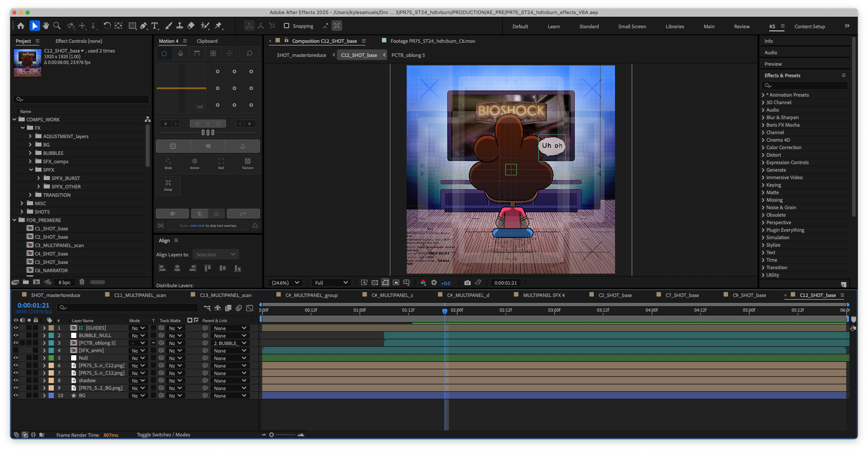The width and height of the screenshot is (868, 451).
Task: Select the Clone Stamp tool
Action: (x=180, y=26)
